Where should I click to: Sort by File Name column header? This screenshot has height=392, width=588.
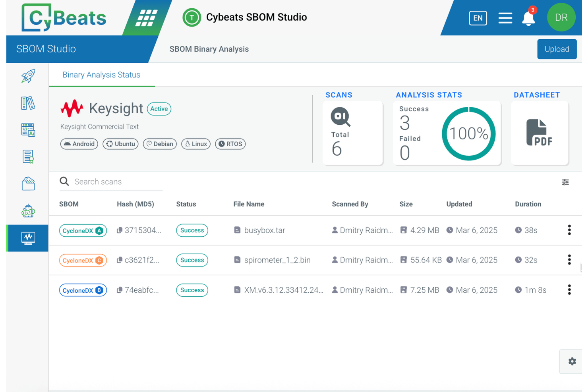(249, 204)
